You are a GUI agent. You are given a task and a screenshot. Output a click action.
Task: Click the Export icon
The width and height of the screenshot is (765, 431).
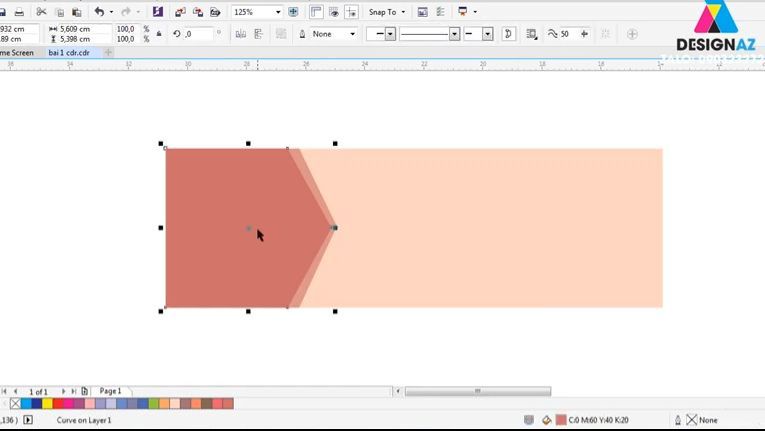197,12
